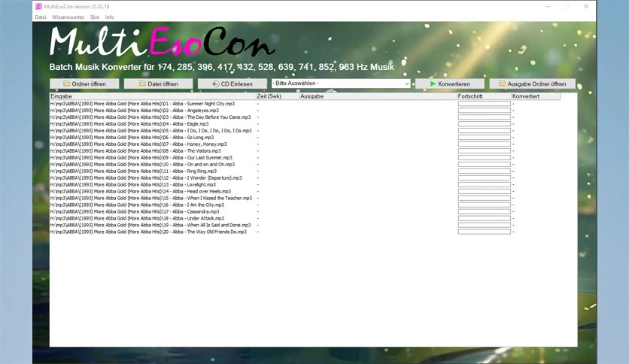Image resolution: width=629 pixels, height=364 pixels.
Task: Start conversion with Konvertieren button label
Action: pos(454,83)
